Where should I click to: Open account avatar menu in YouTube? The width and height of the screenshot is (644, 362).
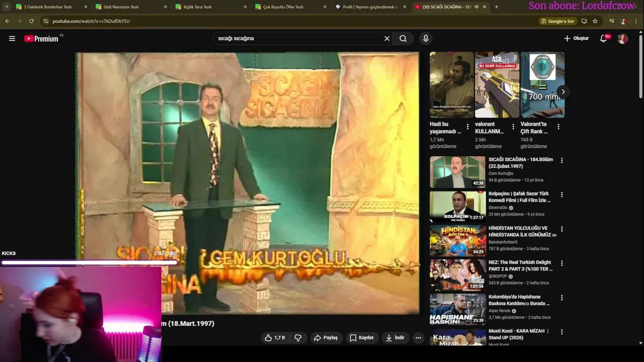click(623, 38)
